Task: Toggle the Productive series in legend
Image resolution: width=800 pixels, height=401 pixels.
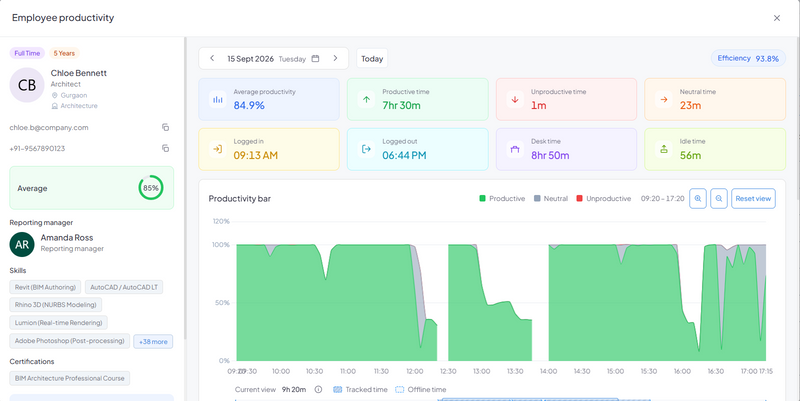Action: [x=502, y=198]
